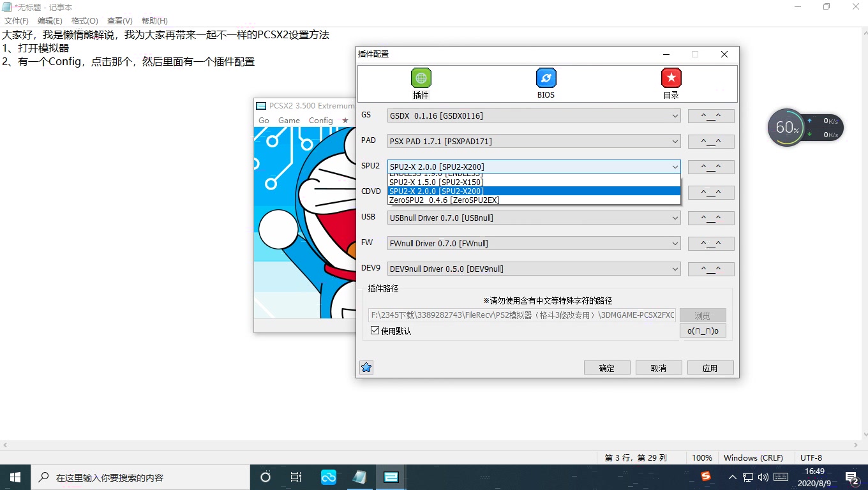
Task: Open network status tray icon
Action: 748,477
